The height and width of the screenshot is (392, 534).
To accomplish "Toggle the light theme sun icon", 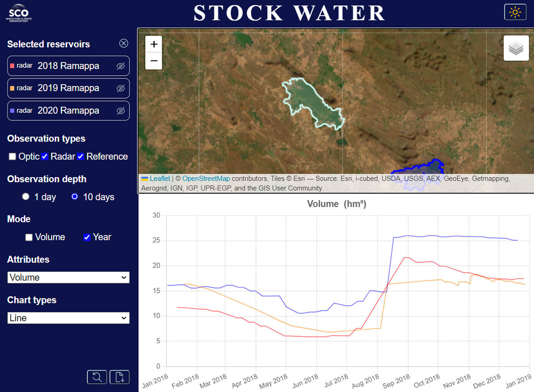I will [515, 12].
